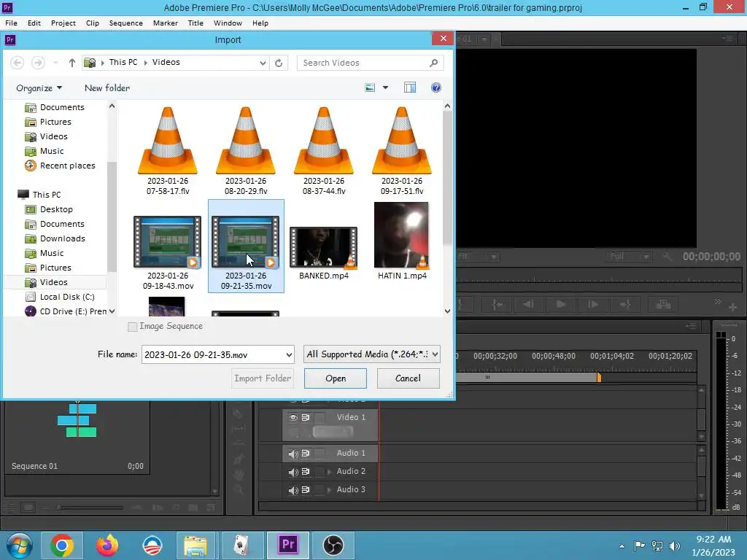Open the Sequence menu
This screenshot has height=560, width=747.
coord(125,23)
